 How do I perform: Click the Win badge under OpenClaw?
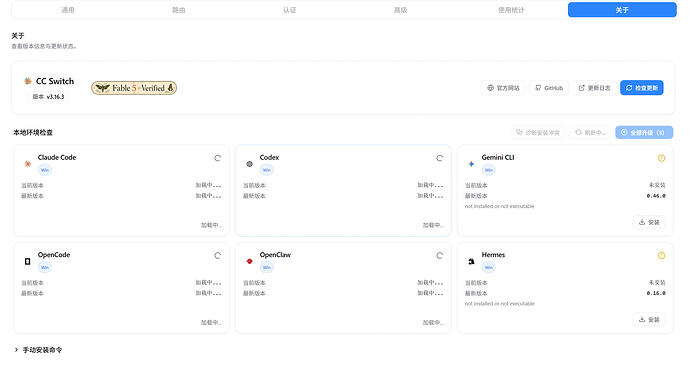click(x=267, y=267)
